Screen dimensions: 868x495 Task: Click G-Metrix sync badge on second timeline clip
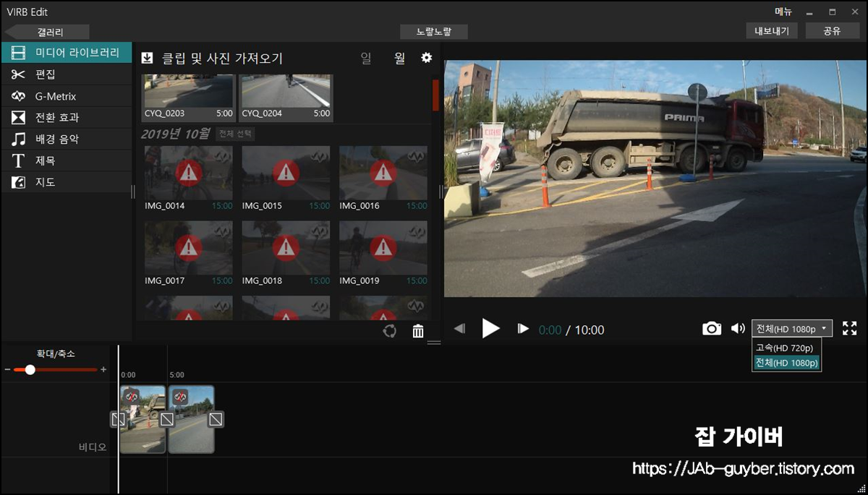pos(180,396)
